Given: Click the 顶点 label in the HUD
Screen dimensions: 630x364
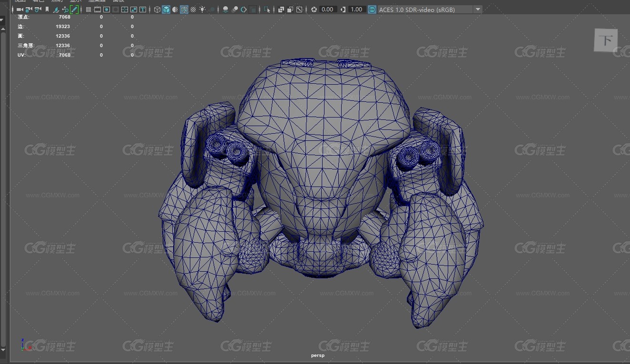Looking at the screenshot, I should pyautogui.click(x=23, y=17).
